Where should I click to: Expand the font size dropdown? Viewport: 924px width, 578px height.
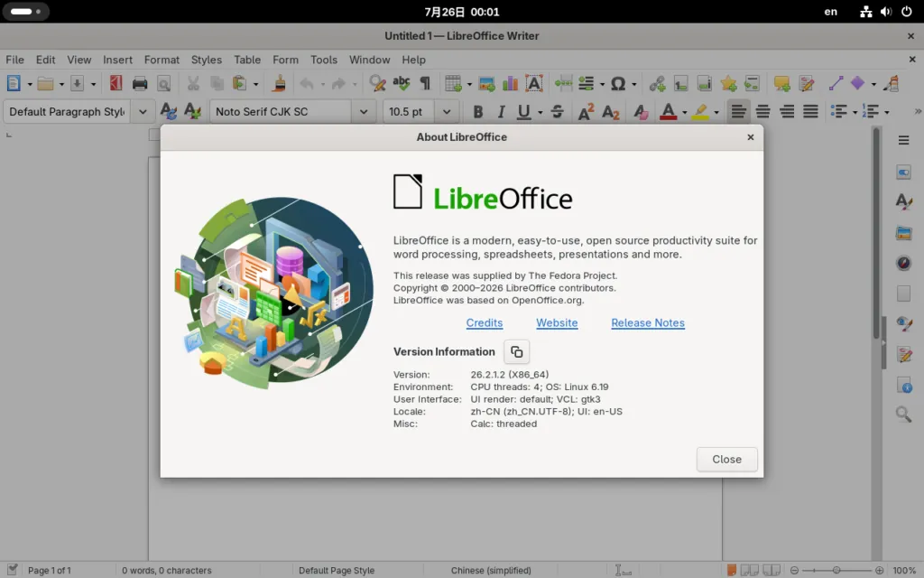pos(447,111)
